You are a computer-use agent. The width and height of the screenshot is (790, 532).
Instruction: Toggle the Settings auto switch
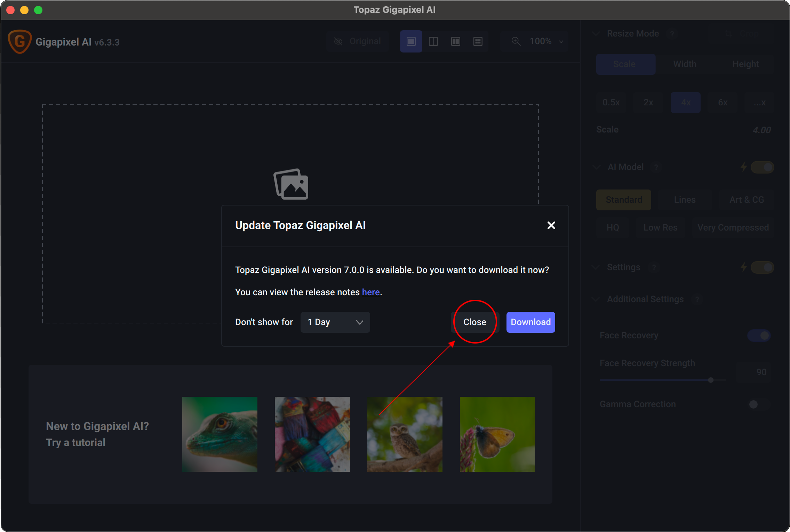click(762, 267)
